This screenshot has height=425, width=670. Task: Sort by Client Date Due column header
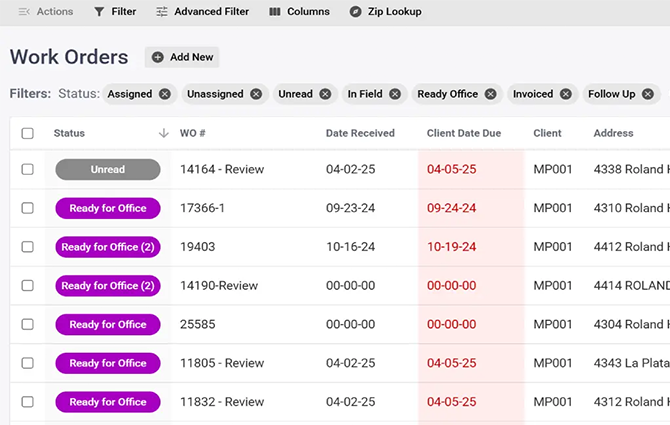click(x=464, y=133)
